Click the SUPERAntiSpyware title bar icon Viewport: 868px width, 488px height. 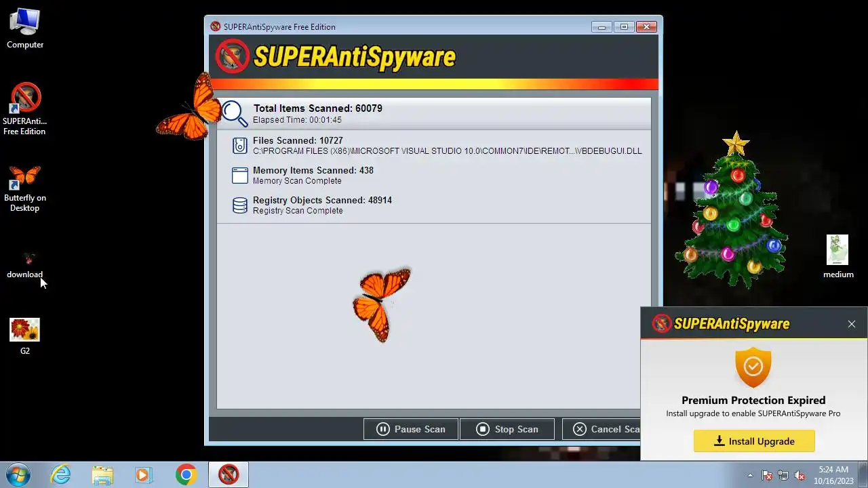(x=216, y=27)
